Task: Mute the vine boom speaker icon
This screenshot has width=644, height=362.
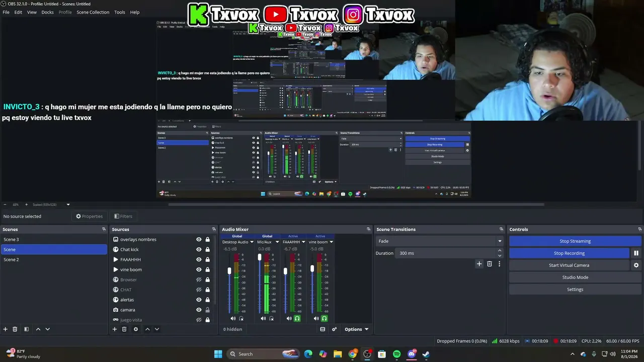Action: 316,318
